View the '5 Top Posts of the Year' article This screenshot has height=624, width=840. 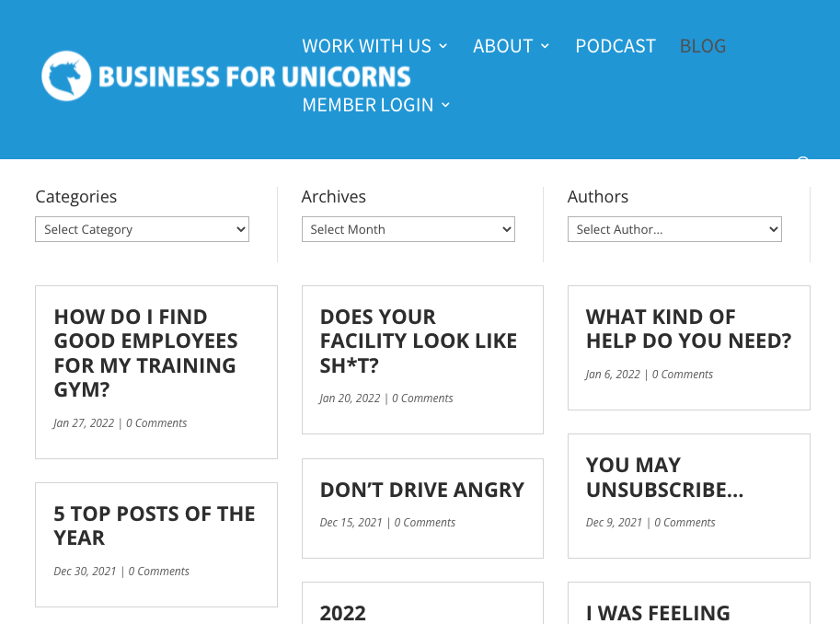point(154,526)
